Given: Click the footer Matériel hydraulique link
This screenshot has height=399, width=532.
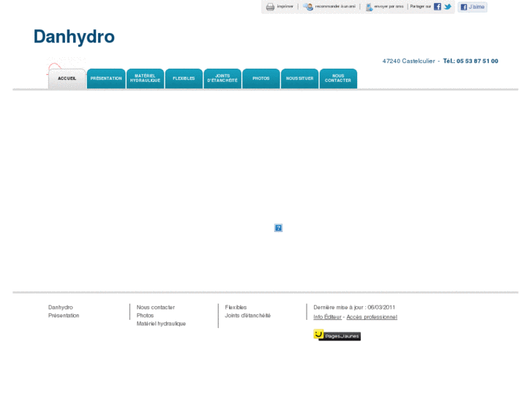Looking at the screenshot, I should (161, 324).
